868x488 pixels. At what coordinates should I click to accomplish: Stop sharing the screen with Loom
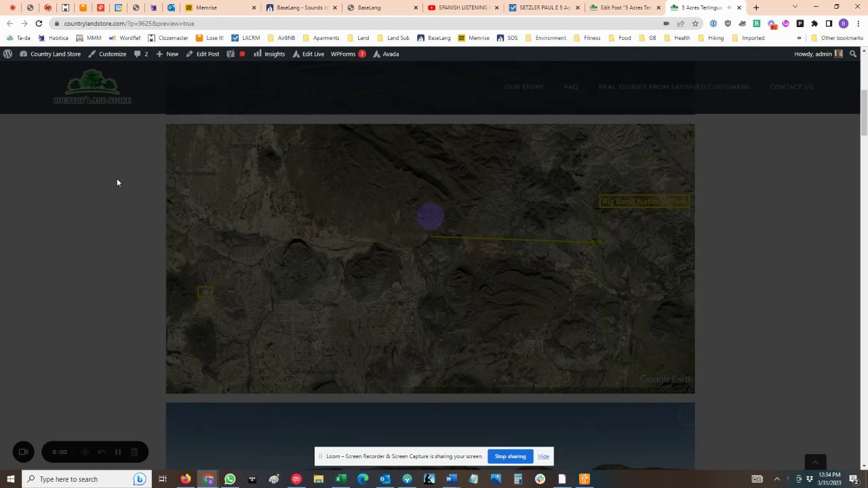(x=510, y=456)
